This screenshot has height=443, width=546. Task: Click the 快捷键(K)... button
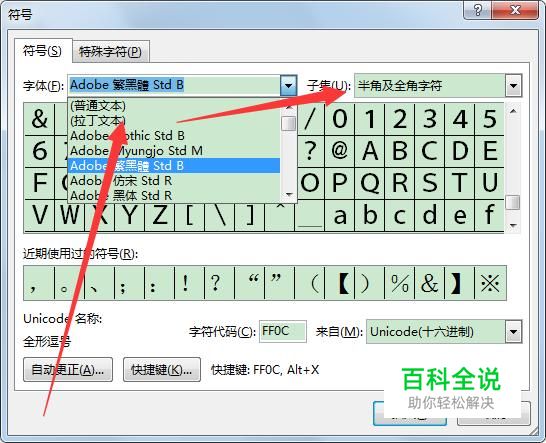[162, 370]
